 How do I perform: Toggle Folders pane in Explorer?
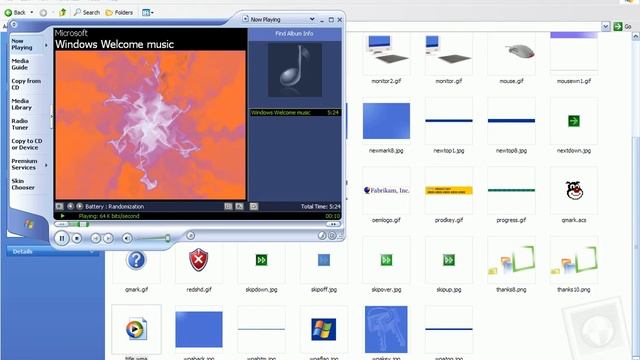[119, 13]
